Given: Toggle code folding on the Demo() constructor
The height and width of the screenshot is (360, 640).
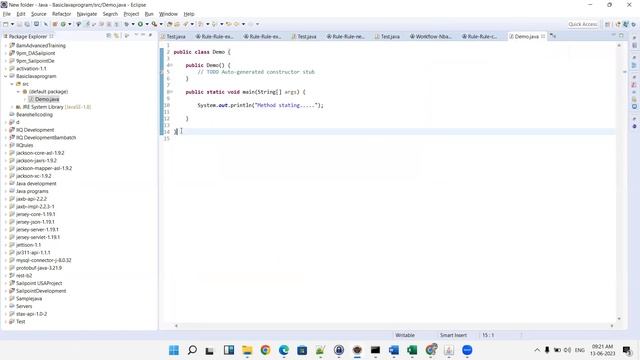Looking at the screenshot, I should pyautogui.click(x=171, y=65).
